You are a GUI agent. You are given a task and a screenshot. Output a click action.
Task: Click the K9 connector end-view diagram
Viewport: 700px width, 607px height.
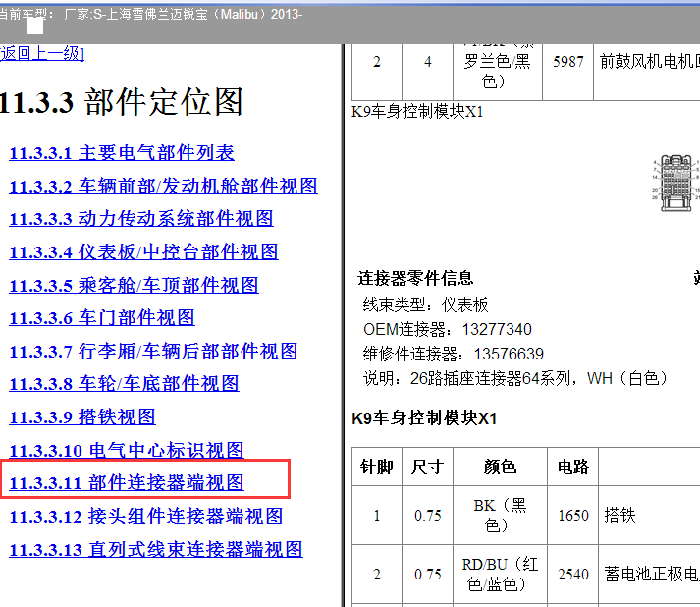[675, 183]
